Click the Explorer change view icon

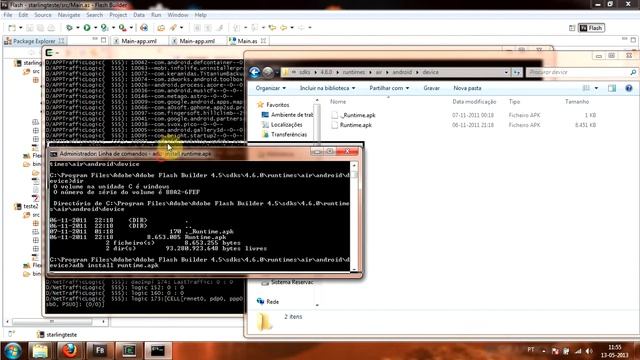(586, 88)
